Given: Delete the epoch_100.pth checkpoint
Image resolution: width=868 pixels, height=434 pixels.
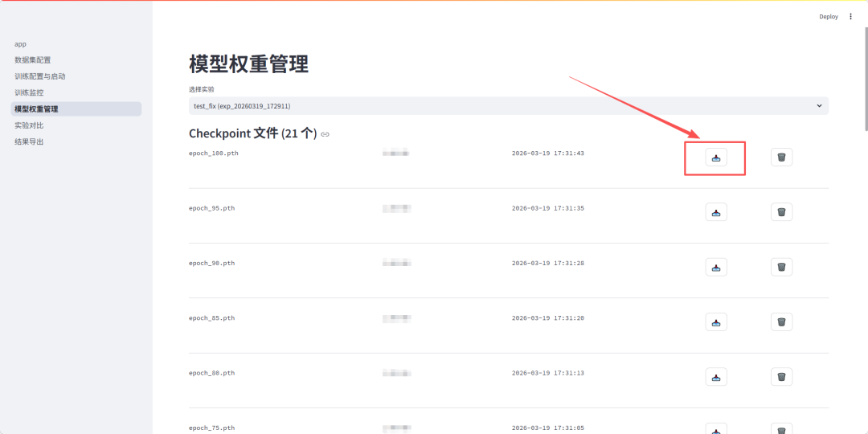Looking at the screenshot, I should click(x=781, y=158).
